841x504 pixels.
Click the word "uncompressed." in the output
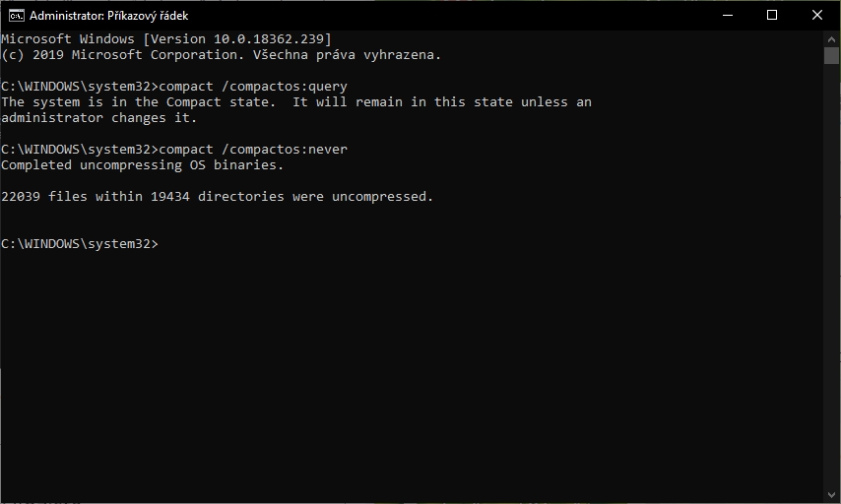[x=383, y=197]
